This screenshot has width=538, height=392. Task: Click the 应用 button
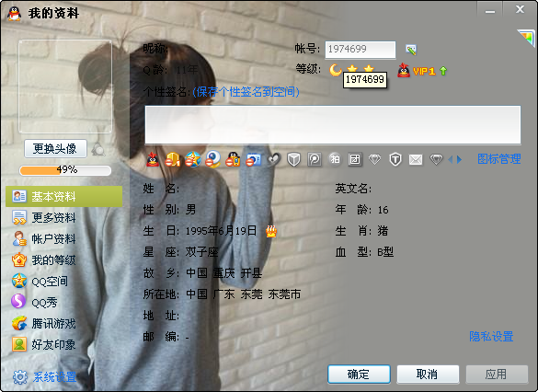[x=497, y=375]
